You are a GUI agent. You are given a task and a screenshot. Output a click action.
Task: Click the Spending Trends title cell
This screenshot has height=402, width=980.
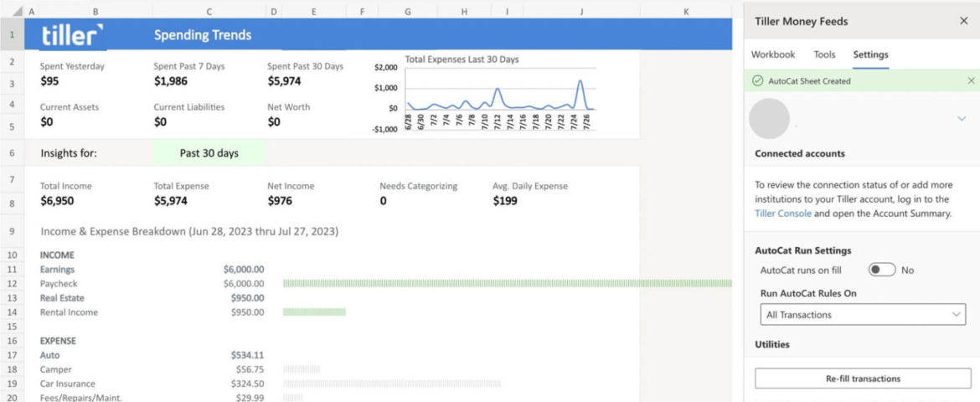(x=203, y=35)
